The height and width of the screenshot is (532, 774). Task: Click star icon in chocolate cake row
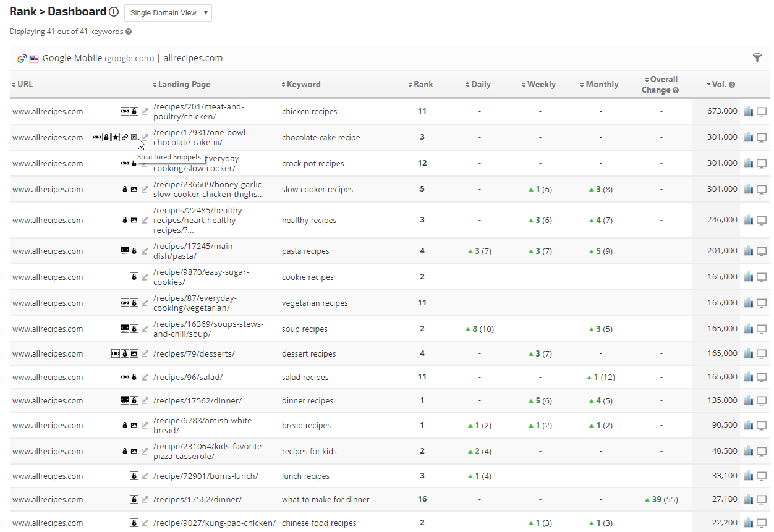pos(115,137)
